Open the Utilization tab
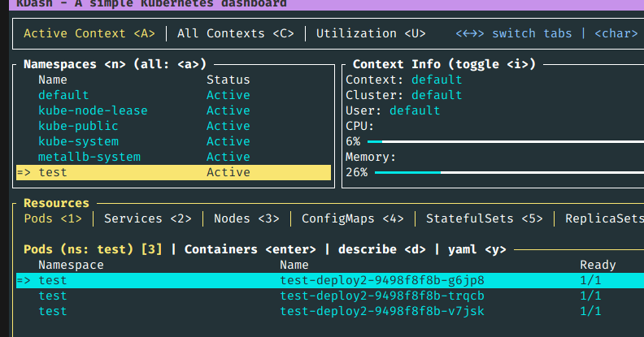Viewport: 644px width, 337px height. tap(371, 33)
